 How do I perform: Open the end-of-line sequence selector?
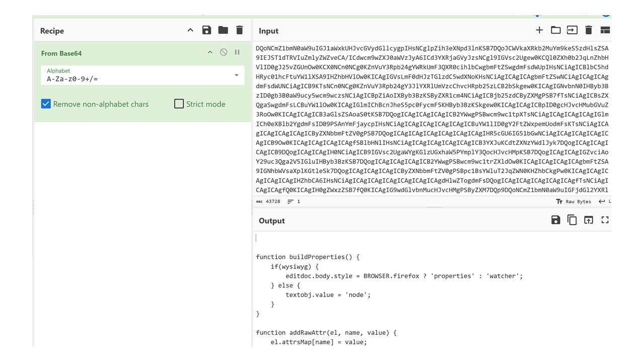(604, 202)
